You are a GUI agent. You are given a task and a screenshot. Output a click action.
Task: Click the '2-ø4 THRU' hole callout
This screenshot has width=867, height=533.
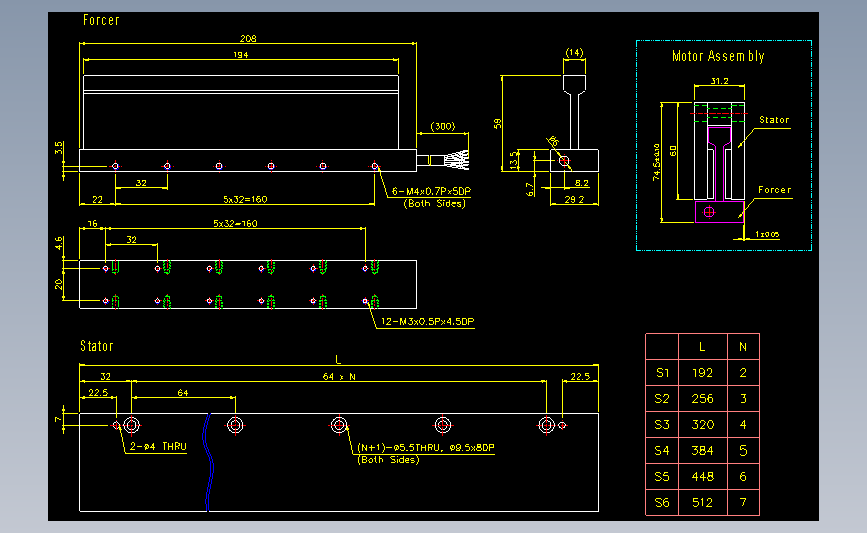point(158,447)
